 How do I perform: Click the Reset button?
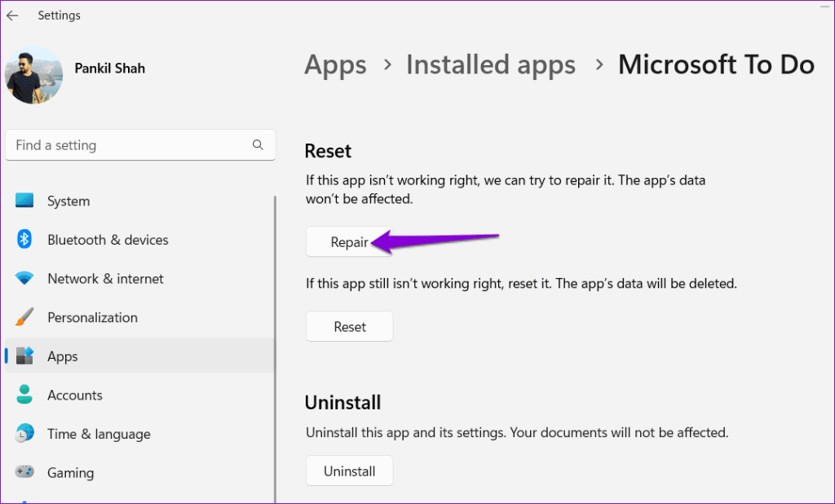coord(349,326)
